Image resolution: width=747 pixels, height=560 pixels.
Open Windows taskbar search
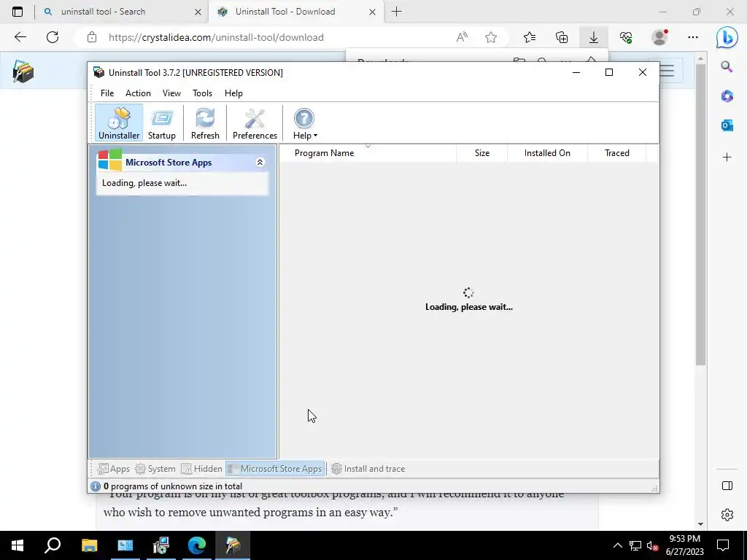click(53, 545)
